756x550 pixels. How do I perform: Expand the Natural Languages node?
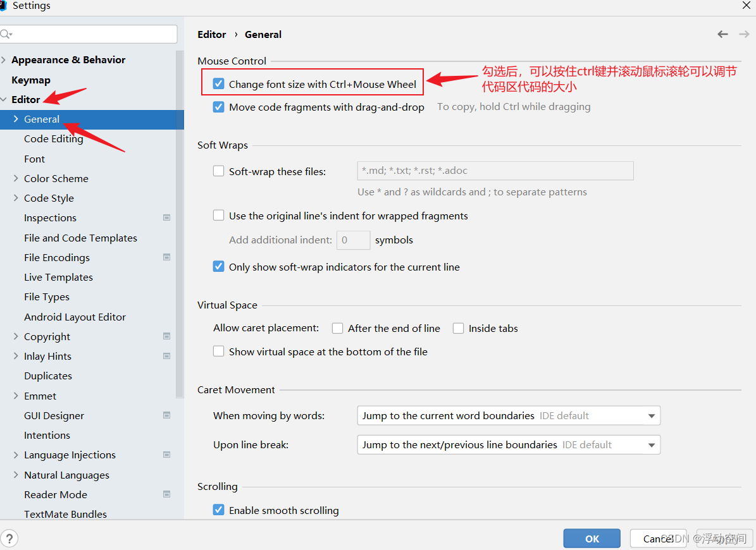(16, 474)
